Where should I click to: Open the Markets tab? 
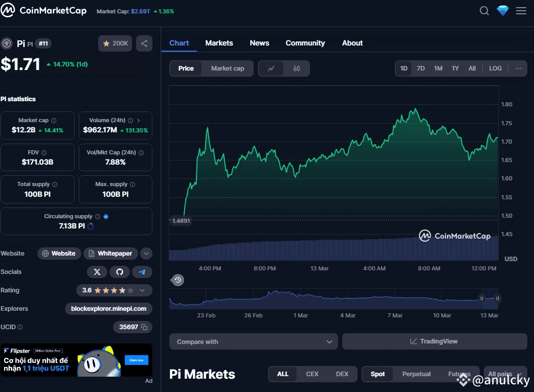pos(219,43)
